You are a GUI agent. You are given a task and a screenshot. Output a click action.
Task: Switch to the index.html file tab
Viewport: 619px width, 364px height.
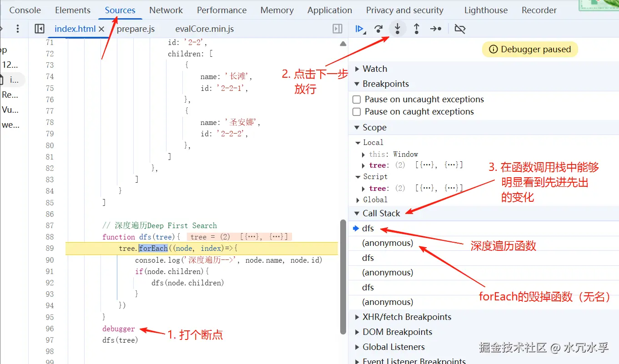(75, 29)
